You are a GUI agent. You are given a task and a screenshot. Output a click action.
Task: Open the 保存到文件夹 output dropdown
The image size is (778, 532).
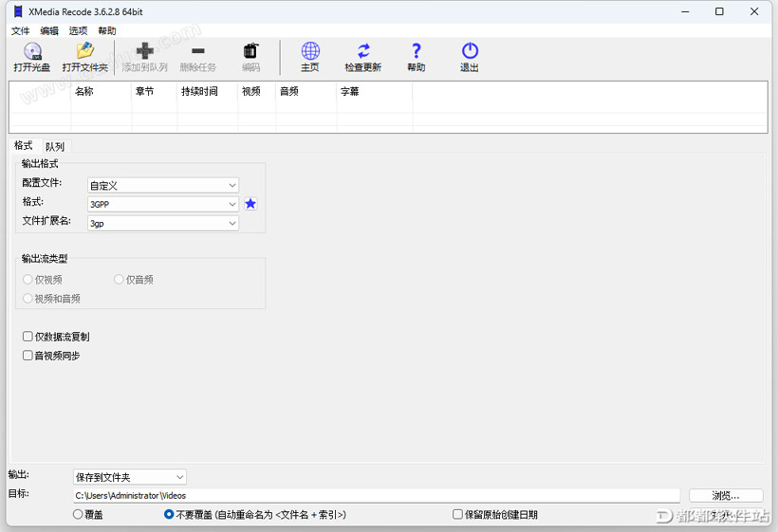129,477
